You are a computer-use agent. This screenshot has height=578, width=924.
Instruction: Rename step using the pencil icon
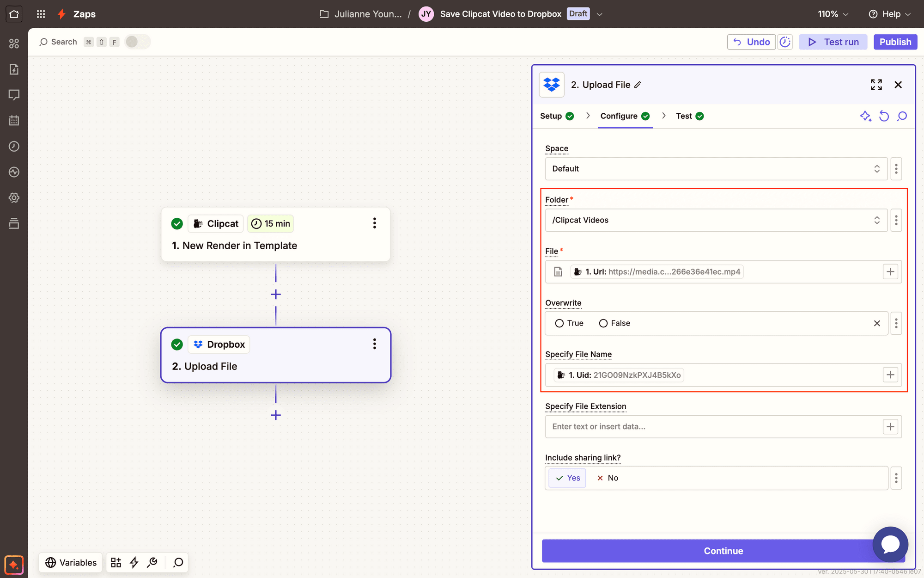coord(638,85)
